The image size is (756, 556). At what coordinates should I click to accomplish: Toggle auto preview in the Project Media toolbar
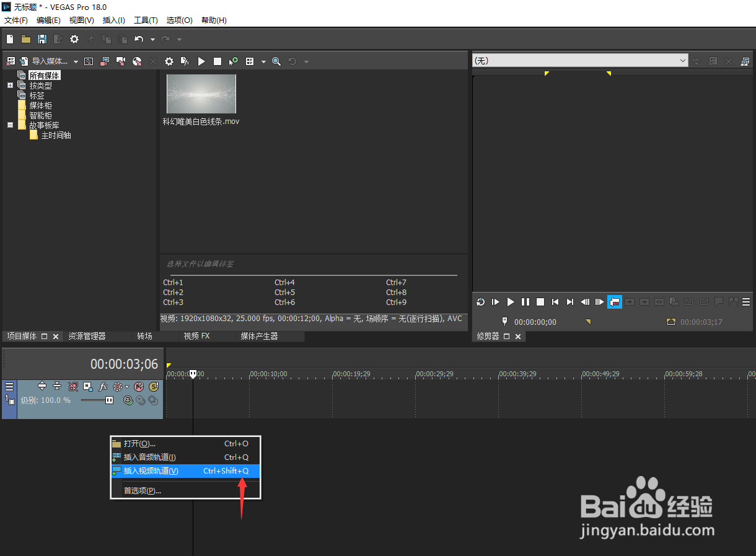point(234,61)
